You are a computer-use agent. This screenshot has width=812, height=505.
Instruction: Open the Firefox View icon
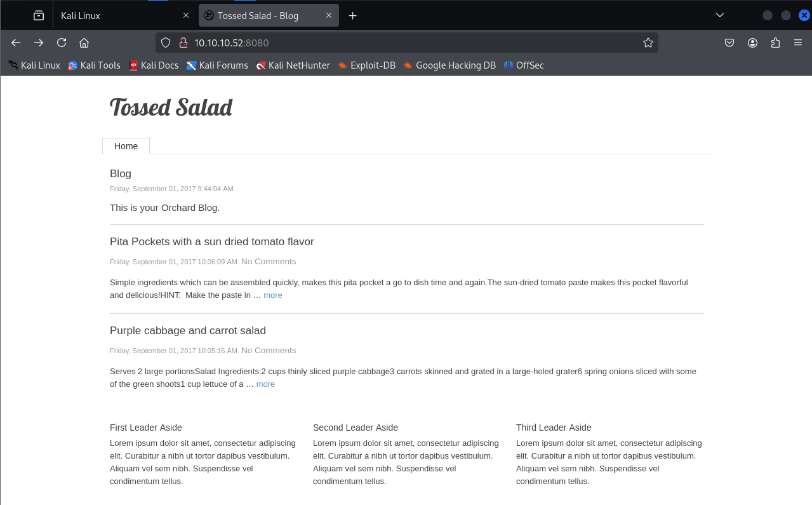point(39,15)
